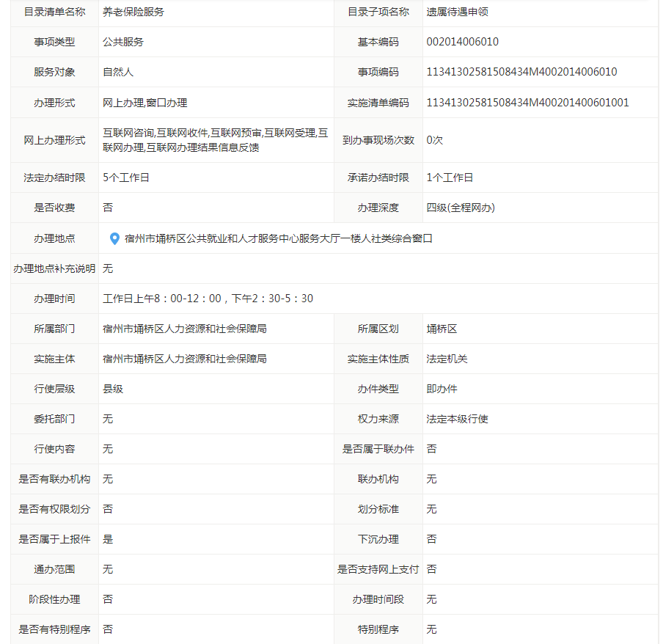Screen dimensions: 663x644
Task: Select the 埇桥区 district value
Action: coord(442,329)
